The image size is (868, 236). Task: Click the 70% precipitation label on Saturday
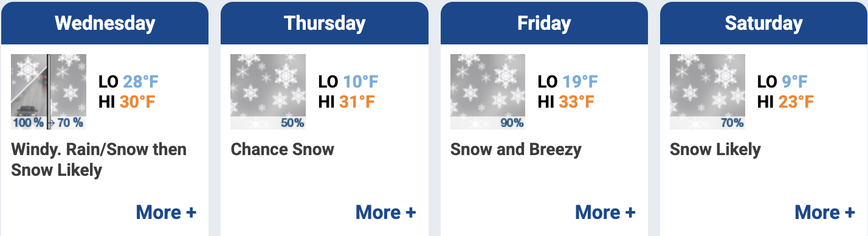tap(732, 123)
